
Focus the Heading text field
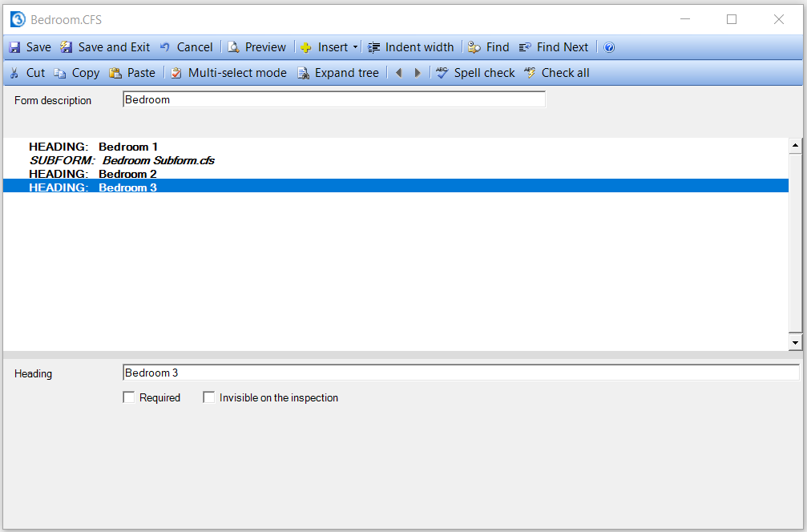(461, 373)
